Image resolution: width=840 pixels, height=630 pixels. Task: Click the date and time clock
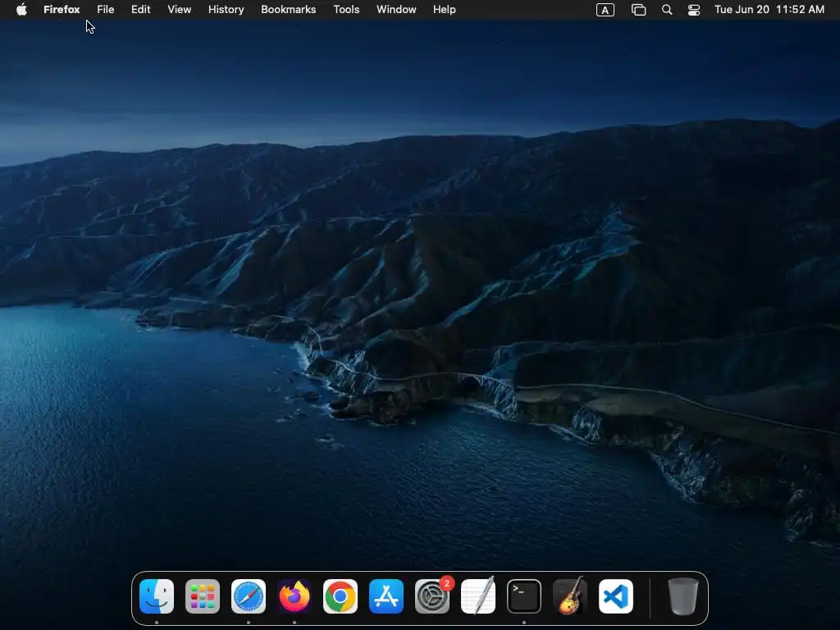pos(769,10)
